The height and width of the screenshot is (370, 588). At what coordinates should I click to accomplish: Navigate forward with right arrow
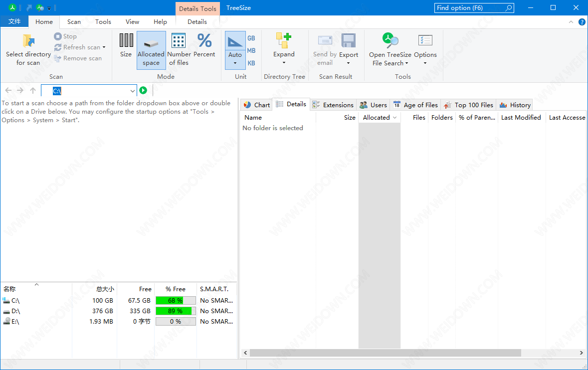pos(20,90)
